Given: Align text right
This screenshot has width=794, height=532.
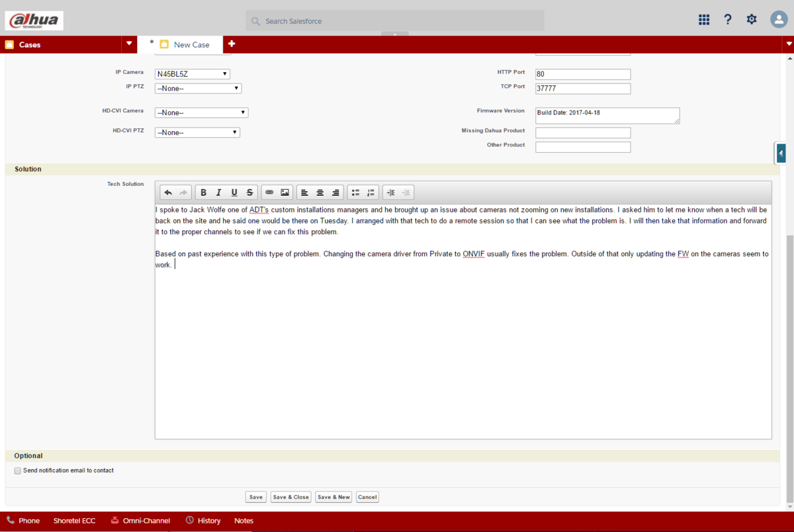Looking at the screenshot, I should pyautogui.click(x=335, y=193).
